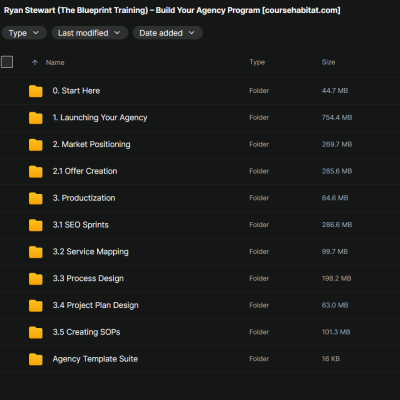Select '3.4 Project Plan Design' folder name
This screenshot has width=400, height=400.
95,305
